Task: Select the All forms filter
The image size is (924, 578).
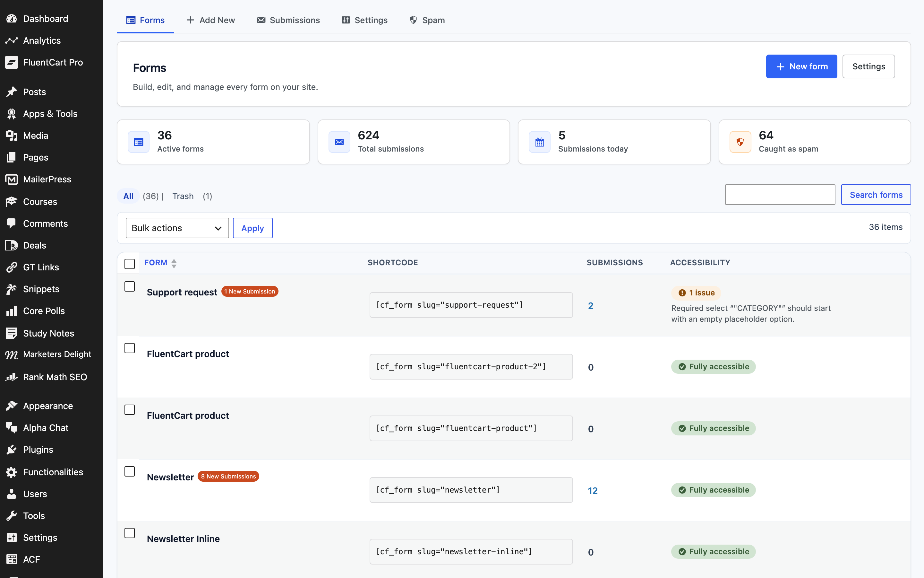Action: pyautogui.click(x=128, y=196)
